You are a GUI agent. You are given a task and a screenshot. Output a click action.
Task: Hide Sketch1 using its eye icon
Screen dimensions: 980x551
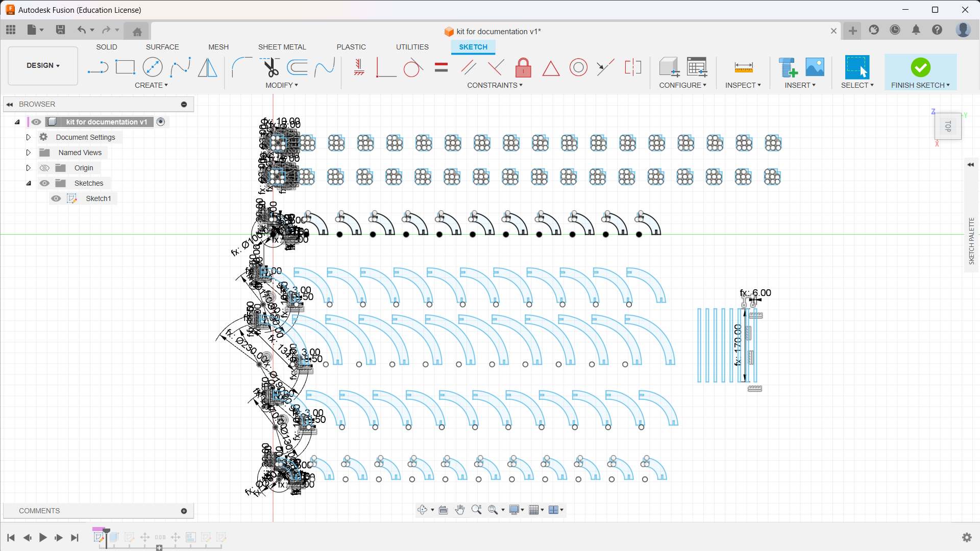click(x=56, y=198)
